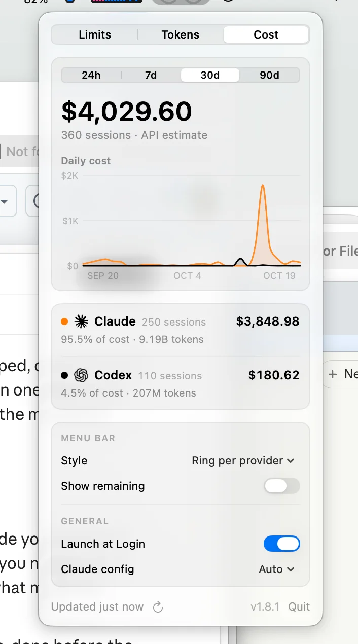
Task: Select the 24h time range
Action: coord(91,75)
